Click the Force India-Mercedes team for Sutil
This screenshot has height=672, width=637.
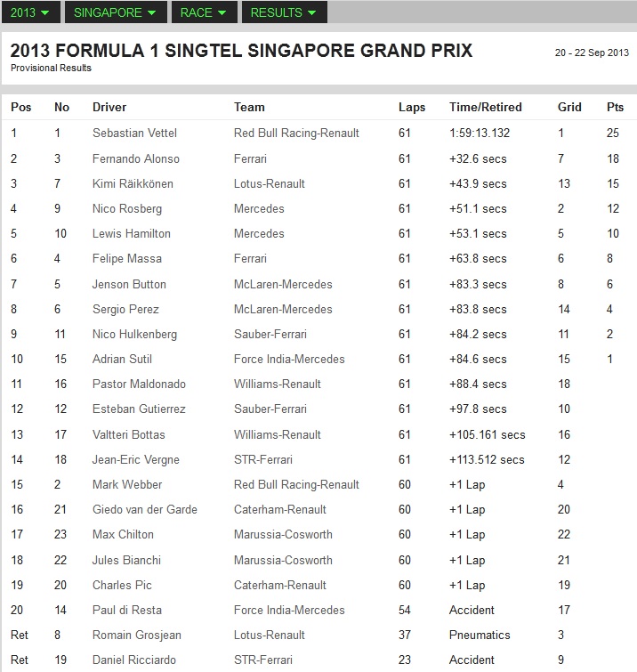pos(289,359)
